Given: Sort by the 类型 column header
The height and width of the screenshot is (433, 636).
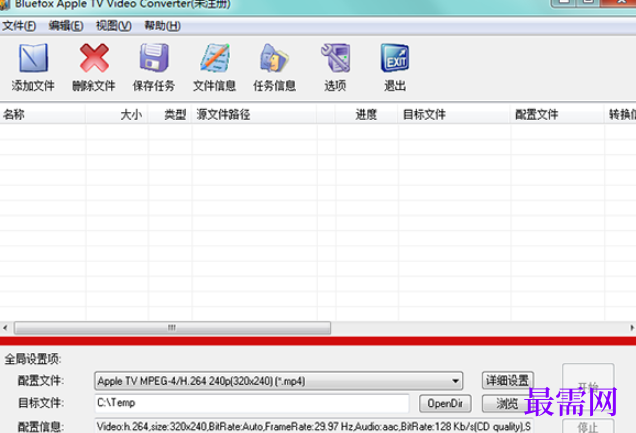Looking at the screenshot, I should click(170, 114).
